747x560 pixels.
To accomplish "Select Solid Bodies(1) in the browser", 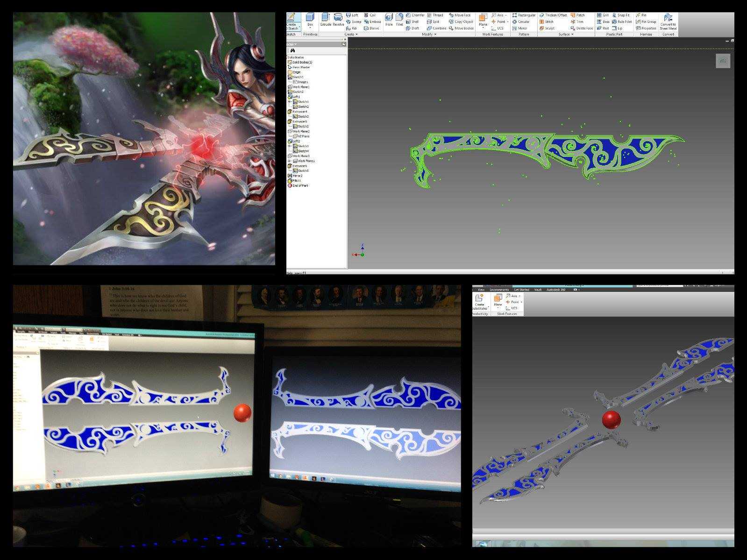I will (300, 62).
